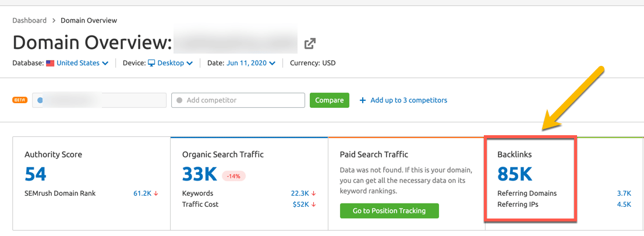Open the 22.3K Keywords value
Image resolution: width=644 pixels, height=236 pixels.
point(300,193)
